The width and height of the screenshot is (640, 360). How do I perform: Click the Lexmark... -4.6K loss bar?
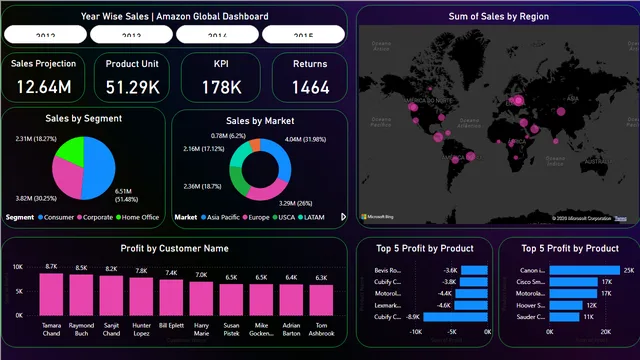coord(471,305)
